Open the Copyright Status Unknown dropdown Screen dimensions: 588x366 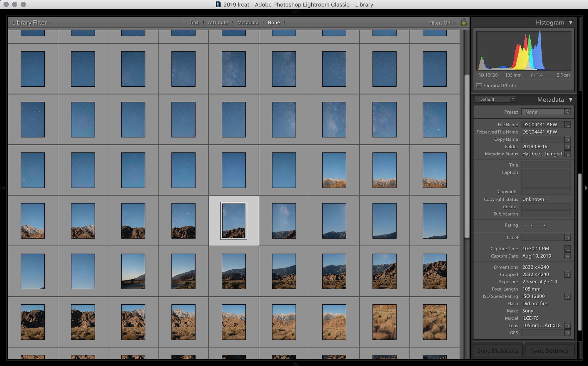(x=536, y=199)
